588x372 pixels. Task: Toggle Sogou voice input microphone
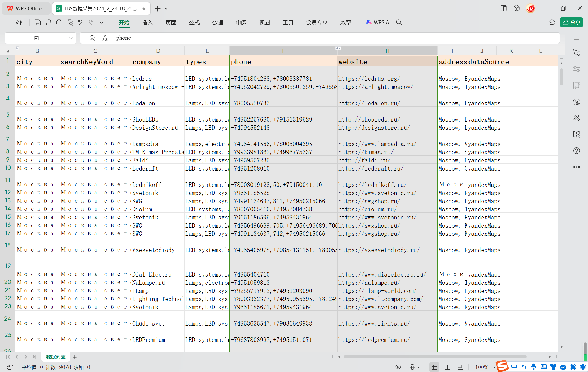point(534,367)
